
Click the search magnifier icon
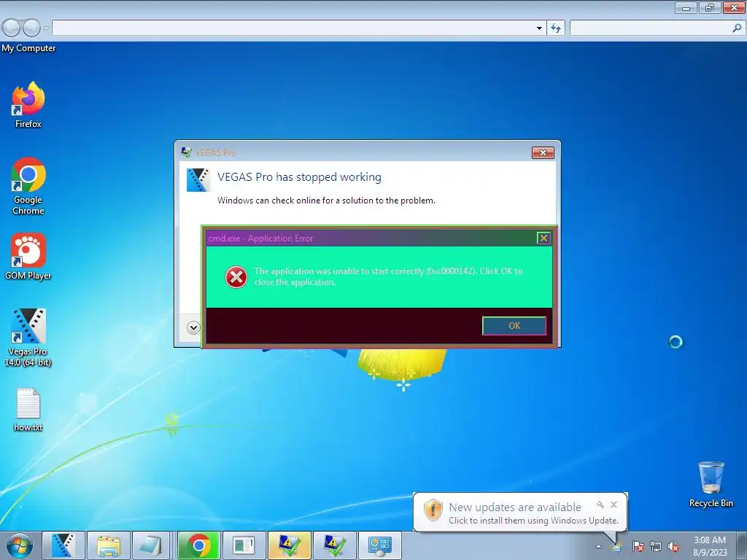click(x=737, y=28)
